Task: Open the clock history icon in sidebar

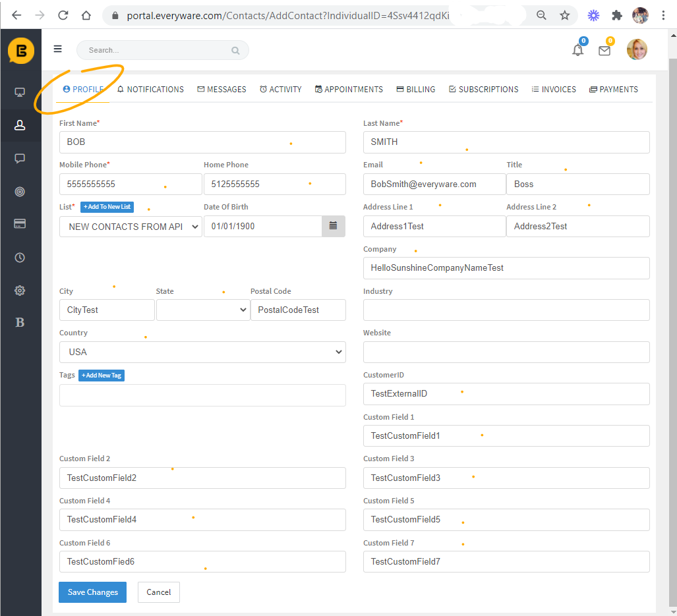Action: [20, 258]
